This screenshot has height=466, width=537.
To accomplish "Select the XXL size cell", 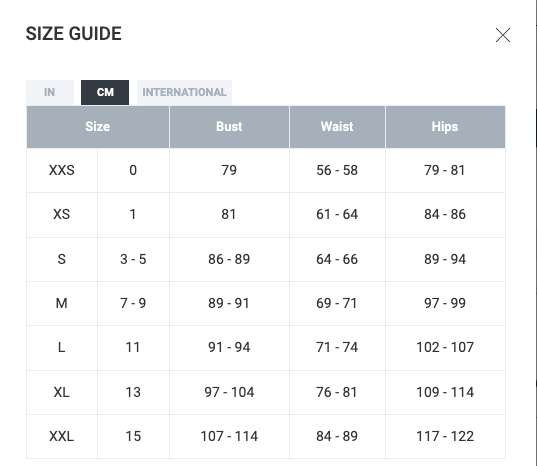I will click(x=62, y=436).
